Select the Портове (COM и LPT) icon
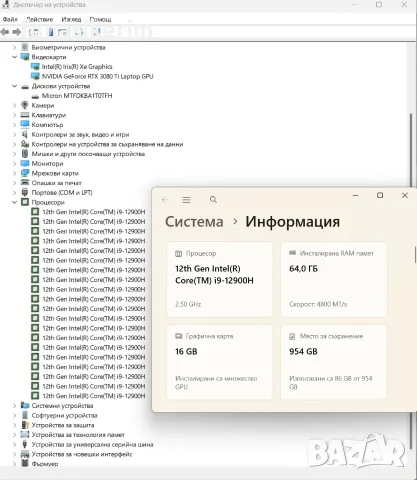Screen dimensions: 417x480 tap(25, 192)
